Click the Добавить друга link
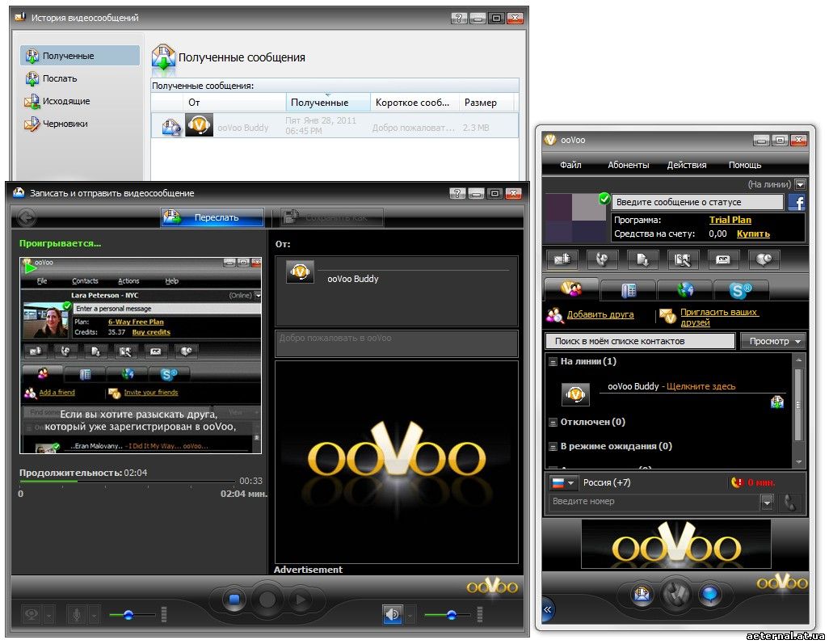 (600, 314)
